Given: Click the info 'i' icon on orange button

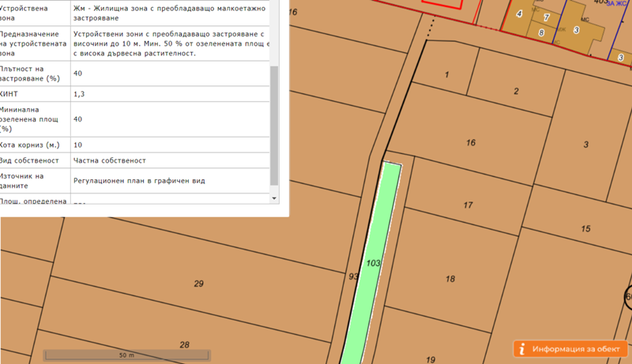Looking at the screenshot, I should pyautogui.click(x=522, y=349).
